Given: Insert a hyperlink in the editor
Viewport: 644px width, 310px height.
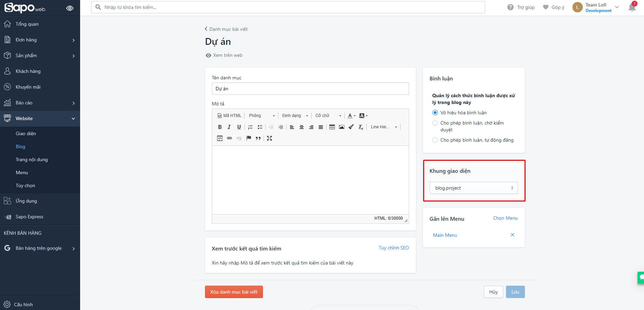Looking at the screenshot, I should click(229, 138).
